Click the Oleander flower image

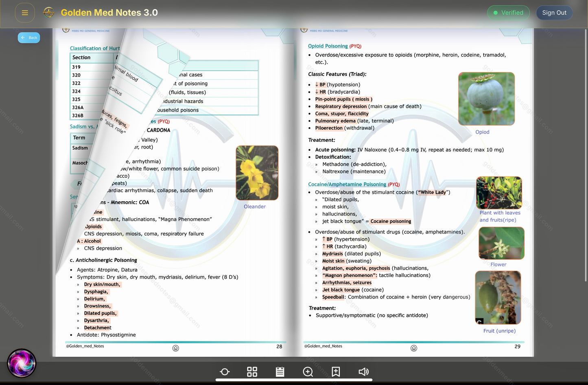pyautogui.click(x=257, y=172)
